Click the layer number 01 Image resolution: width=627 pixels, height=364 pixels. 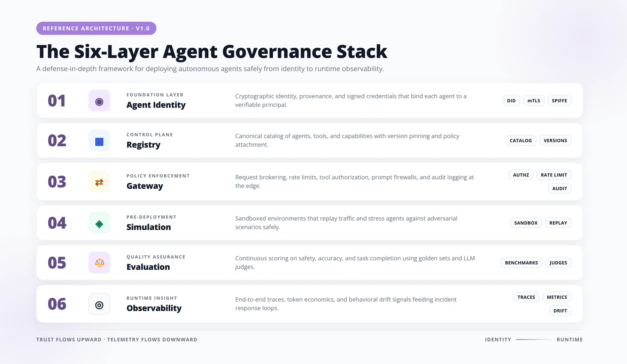click(x=57, y=101)
